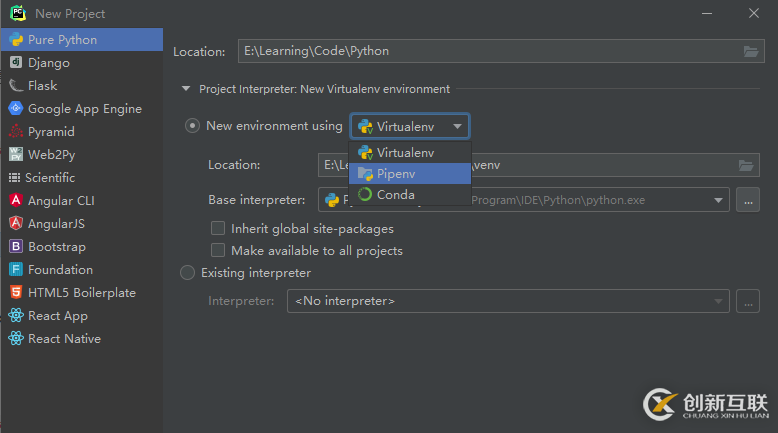Click browse button next to Base interpreter

click(x=748, y=200)
